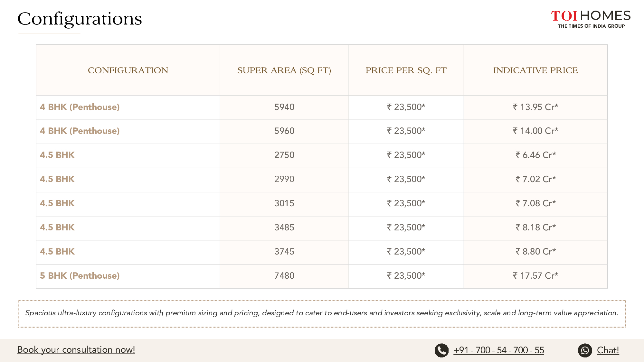The image size is (644, 362).
Task: Open the 'Book your consultation now!' link
Action: click(76, 350)
